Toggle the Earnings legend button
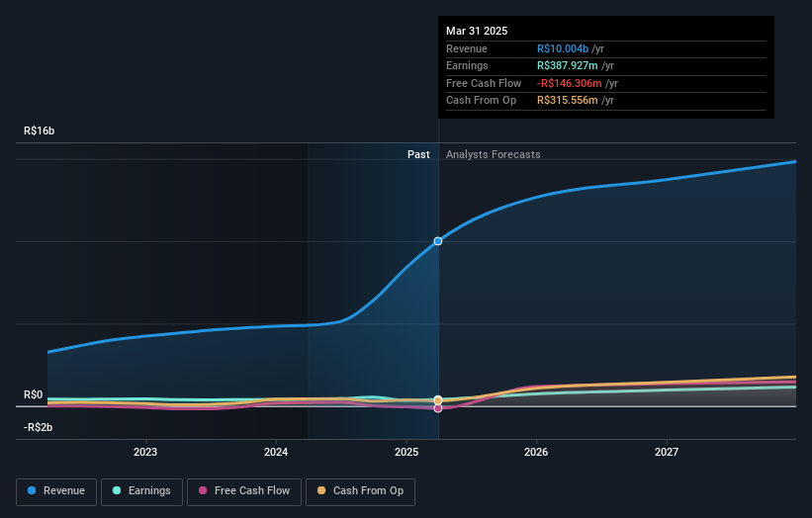This screenshot has width=812, height=518. pyautogui.click(x=141, y=491)
